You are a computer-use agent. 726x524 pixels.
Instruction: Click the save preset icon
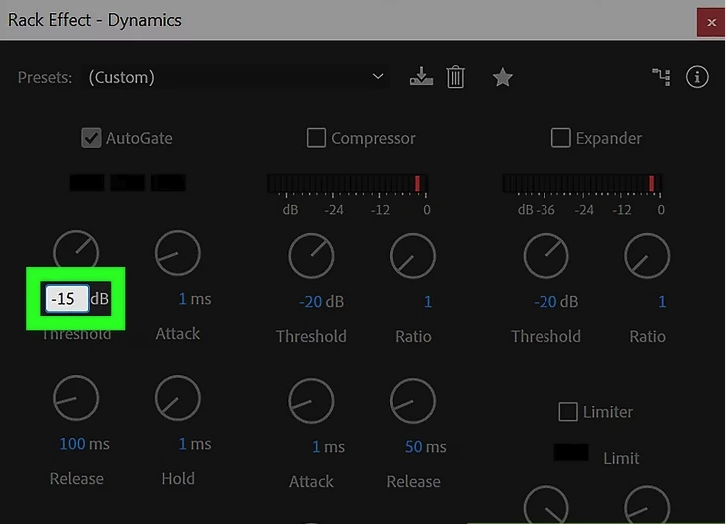point(422,77)
